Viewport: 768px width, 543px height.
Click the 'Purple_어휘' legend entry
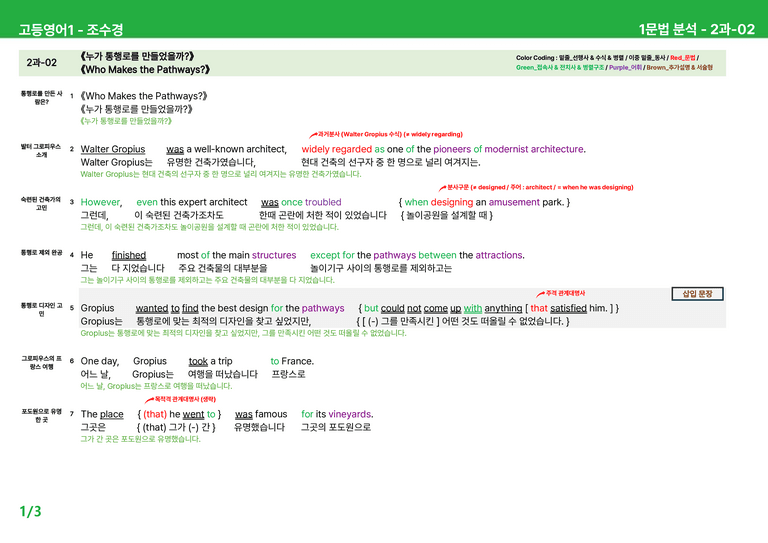(x=625, y=68)
